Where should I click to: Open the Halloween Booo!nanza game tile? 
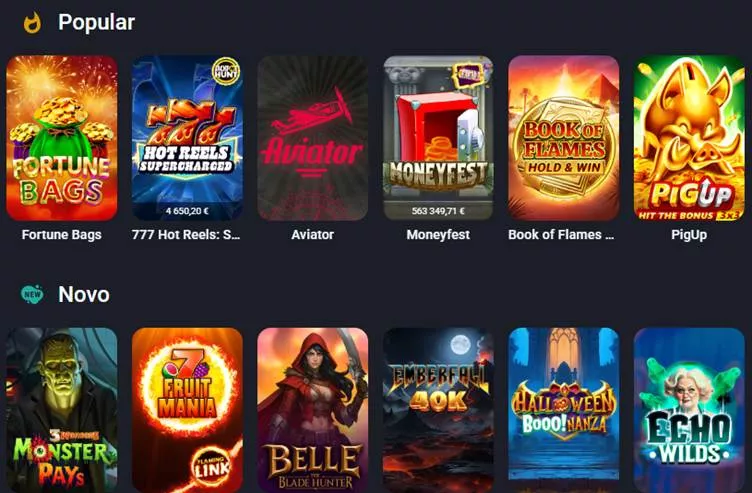564,411
